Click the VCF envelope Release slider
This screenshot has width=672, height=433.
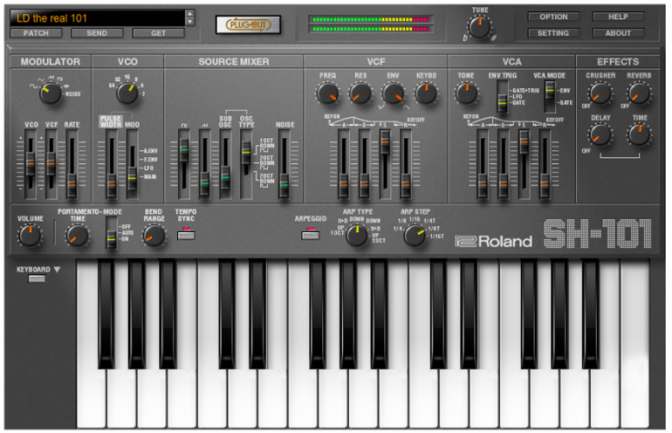(405, 164)
